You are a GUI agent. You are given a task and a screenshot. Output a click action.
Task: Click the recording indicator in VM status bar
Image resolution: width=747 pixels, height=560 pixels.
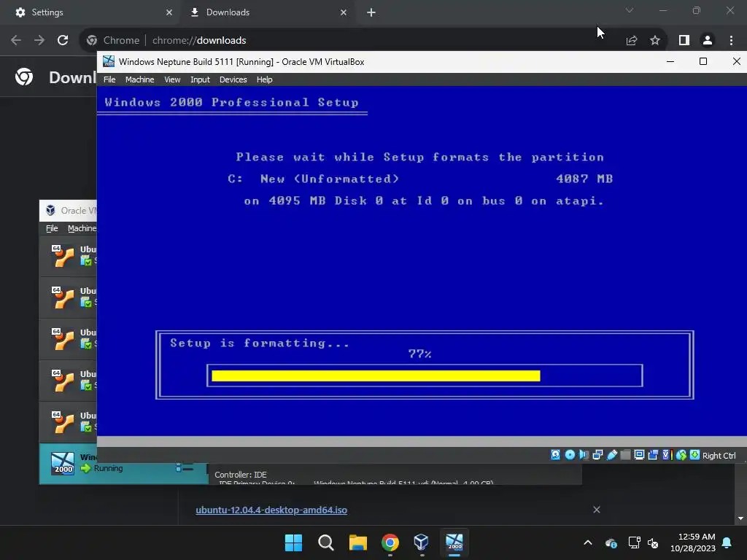(653, 455)
